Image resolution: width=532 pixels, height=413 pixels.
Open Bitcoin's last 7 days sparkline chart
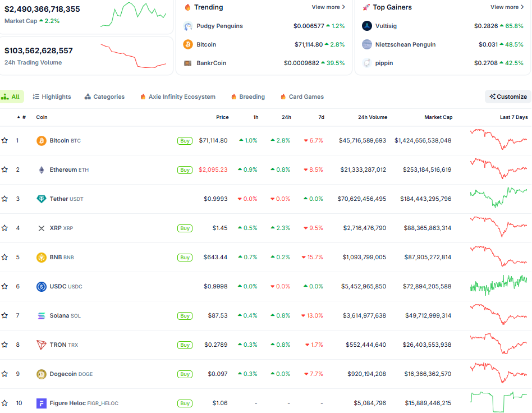coord(498,140)
